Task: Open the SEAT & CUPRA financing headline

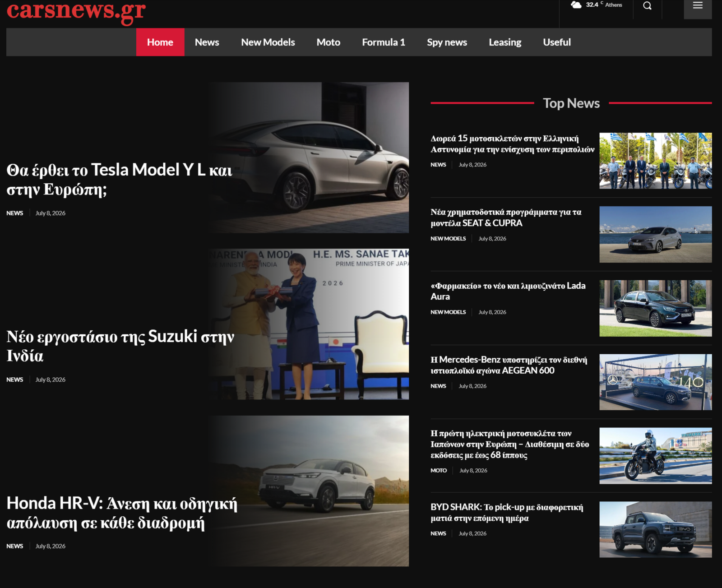Action: pyautogui.click(x=506, y=218)
